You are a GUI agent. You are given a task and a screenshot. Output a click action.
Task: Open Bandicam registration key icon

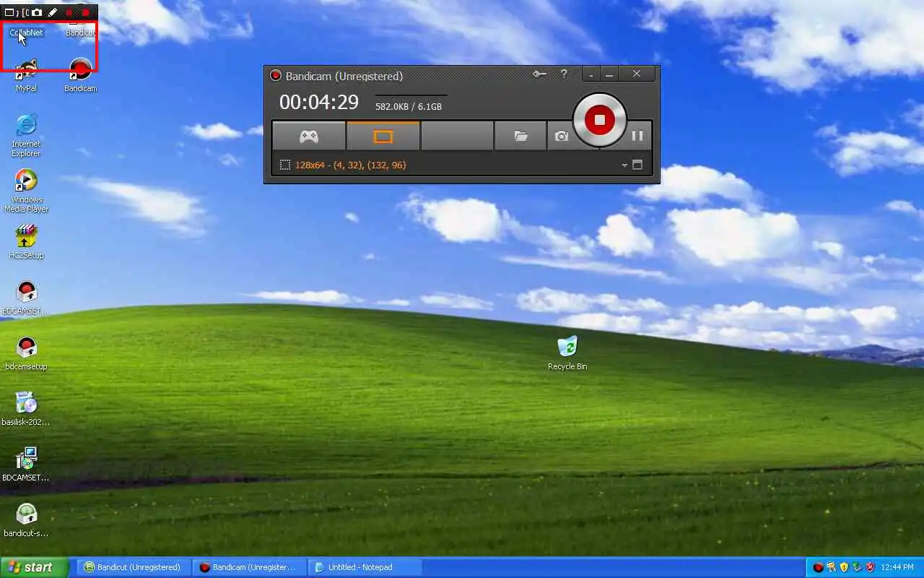(x=539, y=74)
